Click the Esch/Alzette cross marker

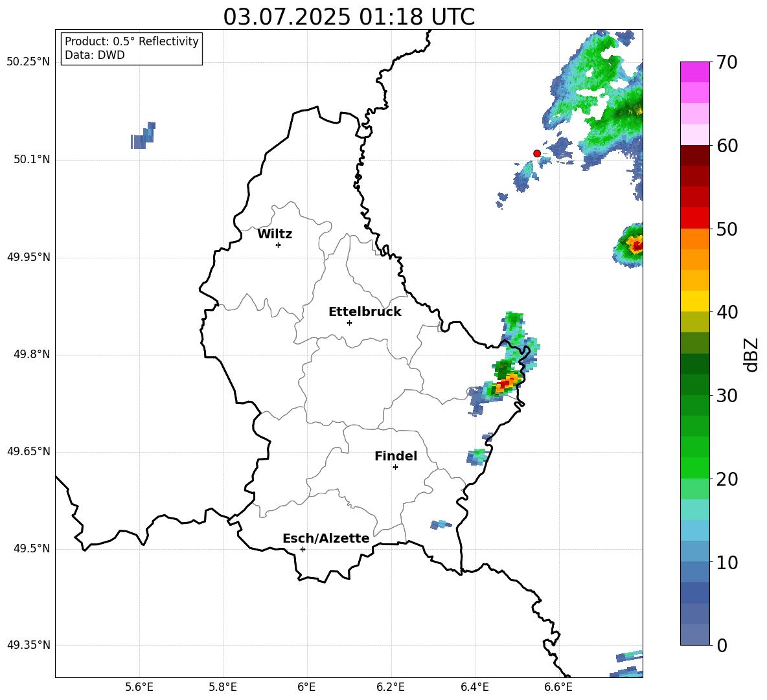303,549
